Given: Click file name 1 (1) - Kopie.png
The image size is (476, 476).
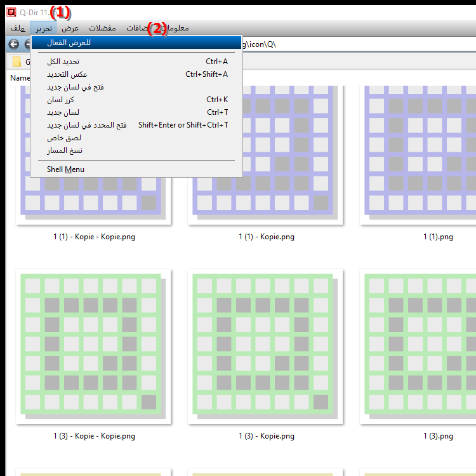Looking at the screenshot, I should (266, 237).
